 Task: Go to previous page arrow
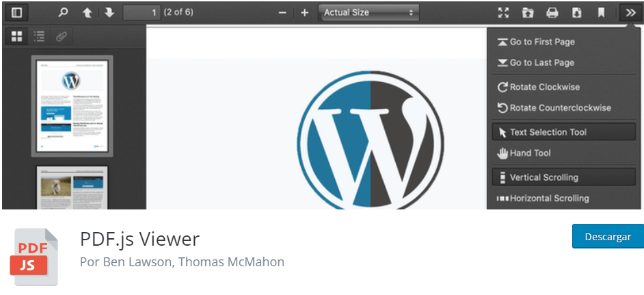click(x=87, y=12)
